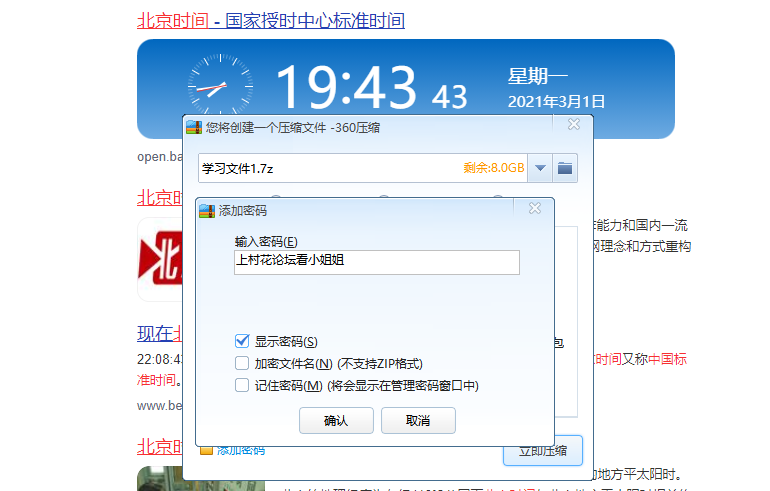Uncheck the 显示密码 checkbox
The height and width of the screenshot is (491, 770).
point(241,341)
